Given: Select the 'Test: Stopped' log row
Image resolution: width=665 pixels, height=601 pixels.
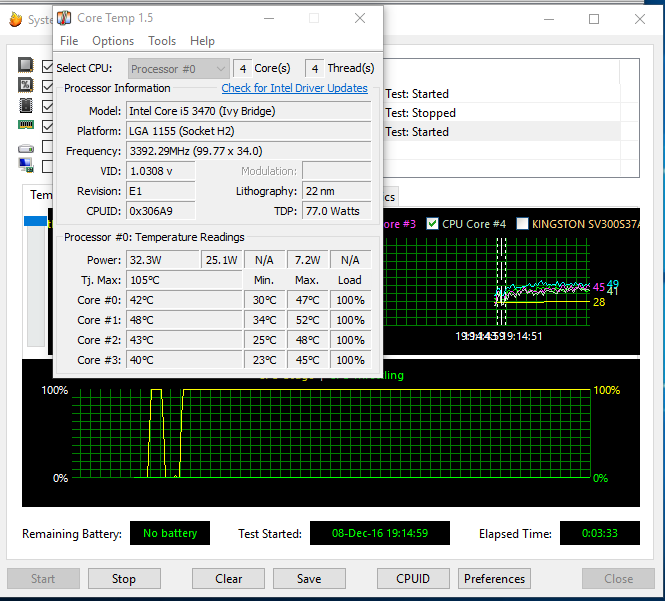Looking at the screenshot, I should (502, 113).
